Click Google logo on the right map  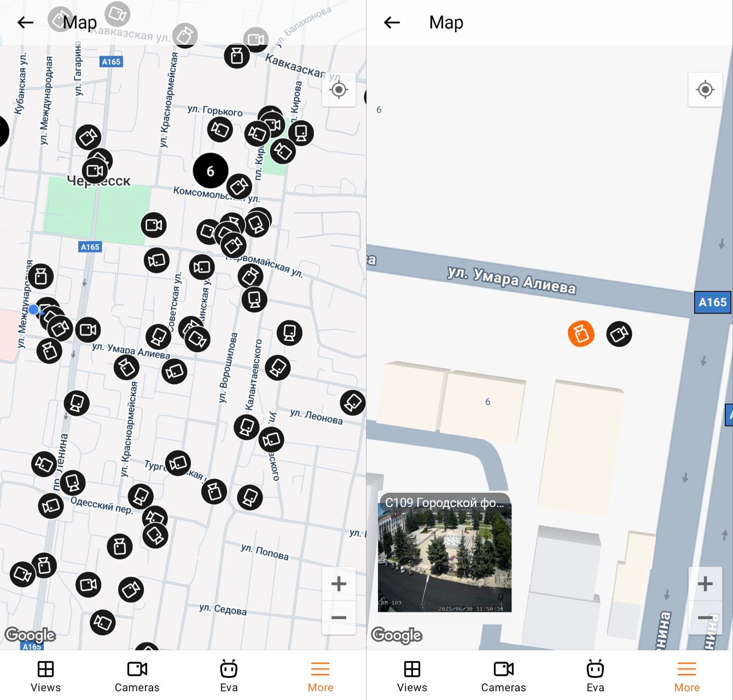point(397,635)
